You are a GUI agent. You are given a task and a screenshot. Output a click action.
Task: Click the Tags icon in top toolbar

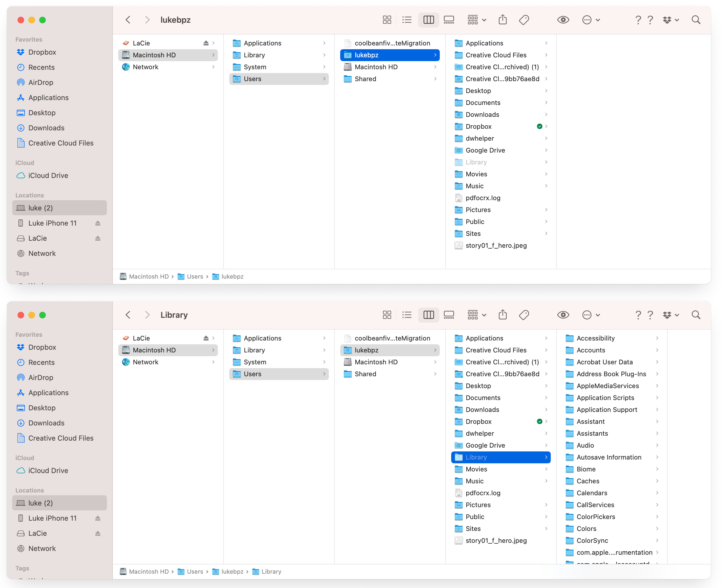524,20
